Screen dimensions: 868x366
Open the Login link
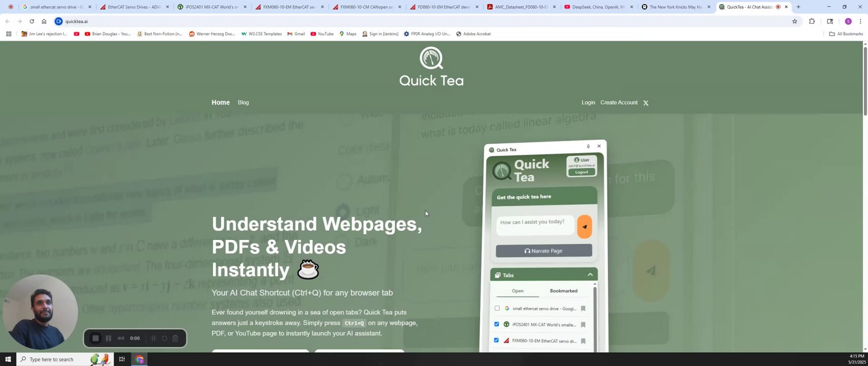click(x=588, y=103)
